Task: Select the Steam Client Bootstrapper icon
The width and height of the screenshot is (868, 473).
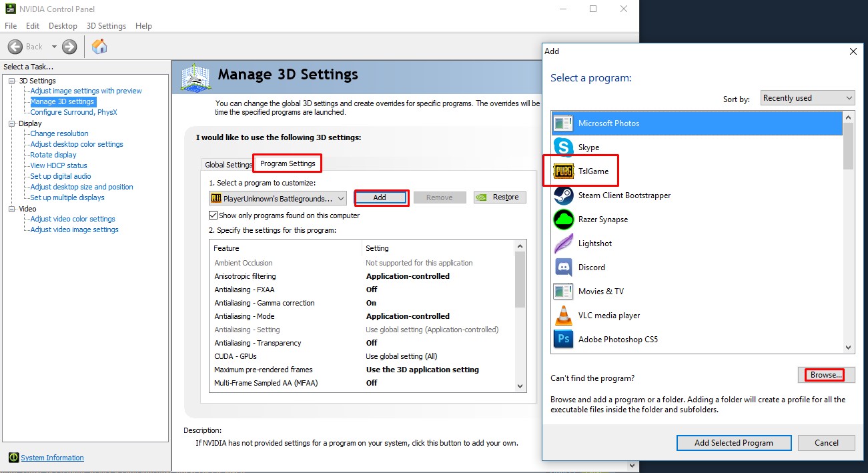Action: point(564,195)
